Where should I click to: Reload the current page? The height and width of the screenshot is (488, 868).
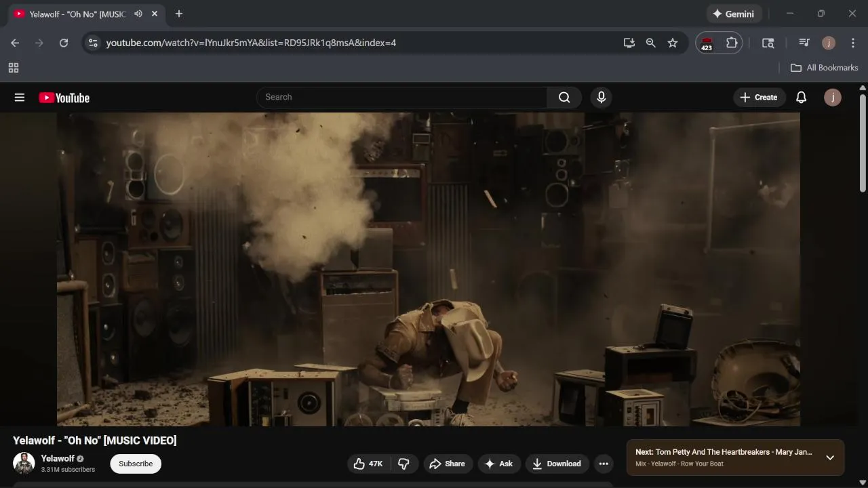64,43
